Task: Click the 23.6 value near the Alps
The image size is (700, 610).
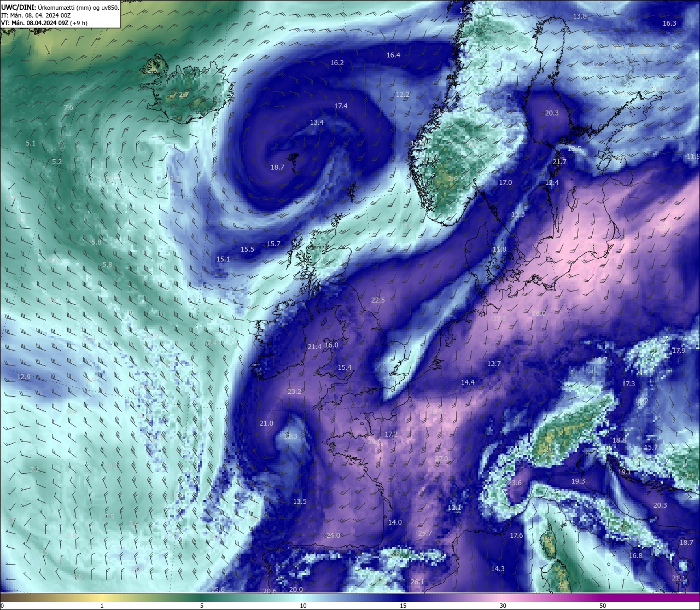Action: [x=515, y=483]
